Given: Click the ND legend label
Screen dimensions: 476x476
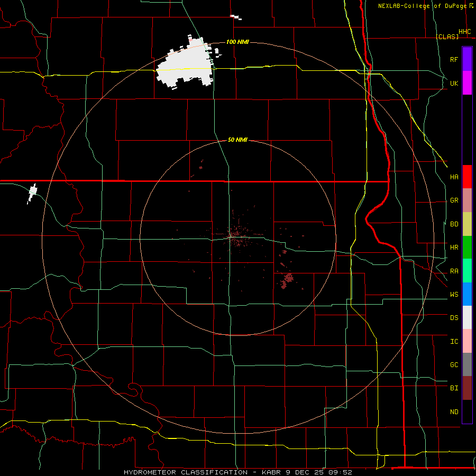Looking at the screenshot, I should [454, 412].
